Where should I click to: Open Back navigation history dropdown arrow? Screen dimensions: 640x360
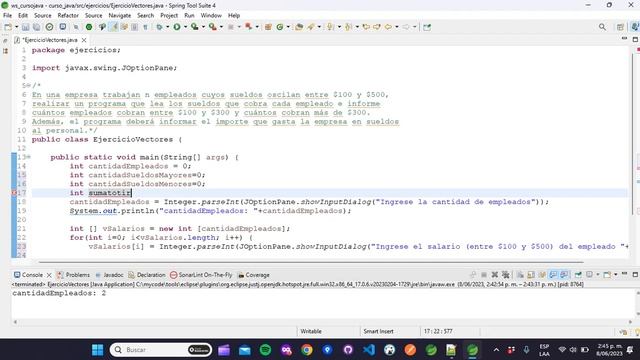click(396, 27)
